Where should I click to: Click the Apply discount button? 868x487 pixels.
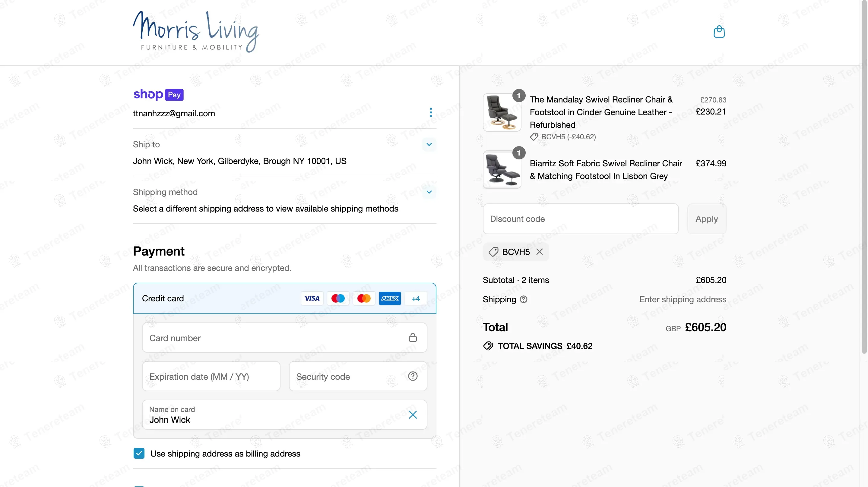click(706, 219)
